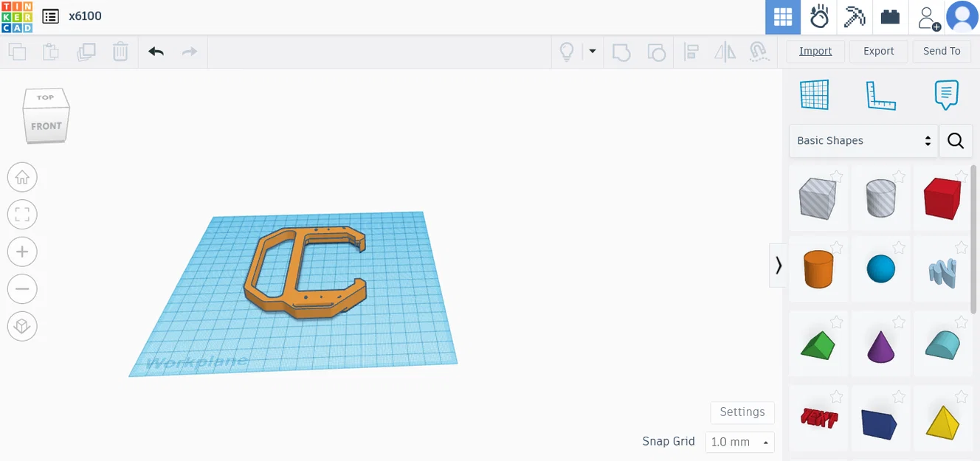Select the green Roof shape

(x=818, y=345)
